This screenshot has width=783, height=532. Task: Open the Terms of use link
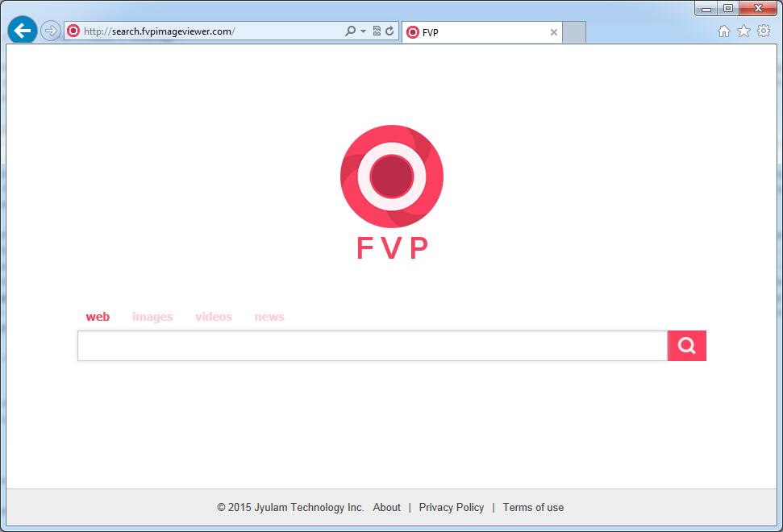pyautogui.click(x=533, y=508)
